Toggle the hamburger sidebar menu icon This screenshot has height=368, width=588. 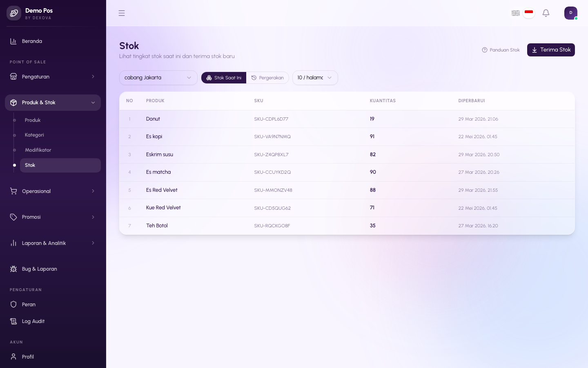[122, 13]
